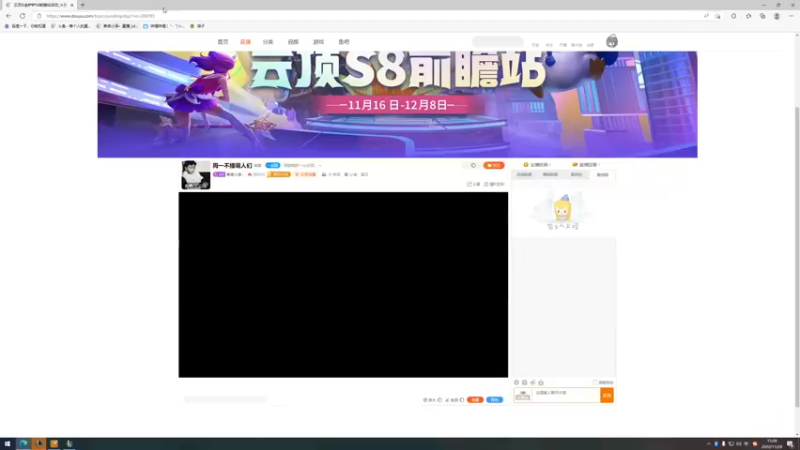The height and width of the screenshot is (450, 800).
Task: Select the first tab of the chat panel
Action: pyautogui.click(x=524, y=174)
